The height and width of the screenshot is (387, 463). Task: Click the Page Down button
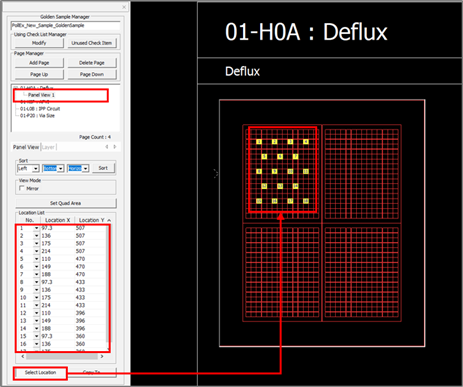click(x=92, y=74)
